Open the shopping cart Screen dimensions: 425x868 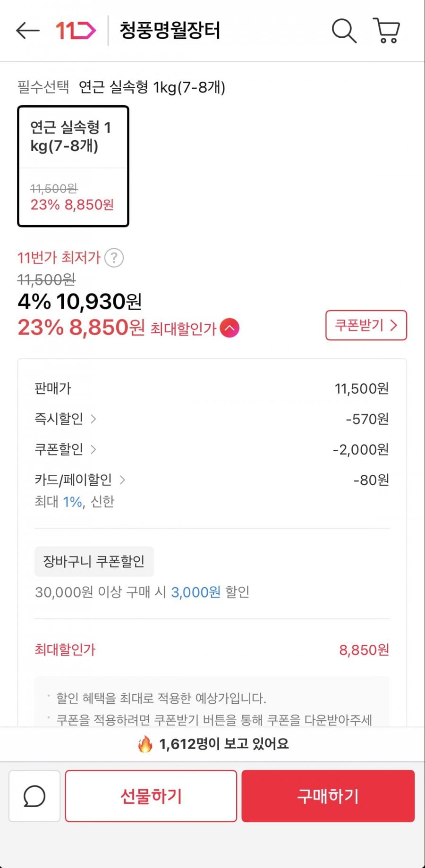387,31
